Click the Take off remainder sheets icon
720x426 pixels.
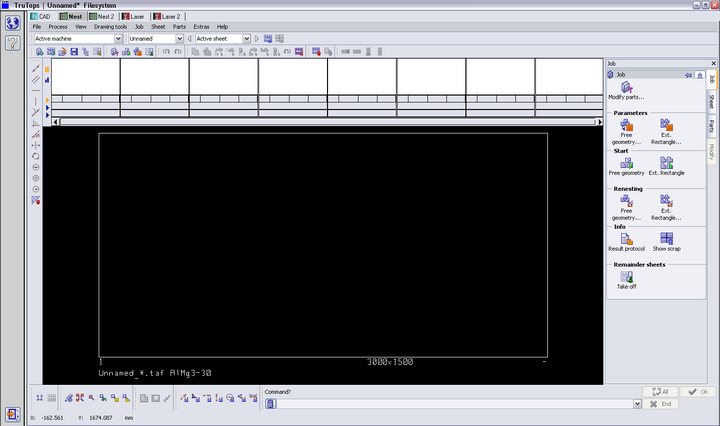click(626, 280)
